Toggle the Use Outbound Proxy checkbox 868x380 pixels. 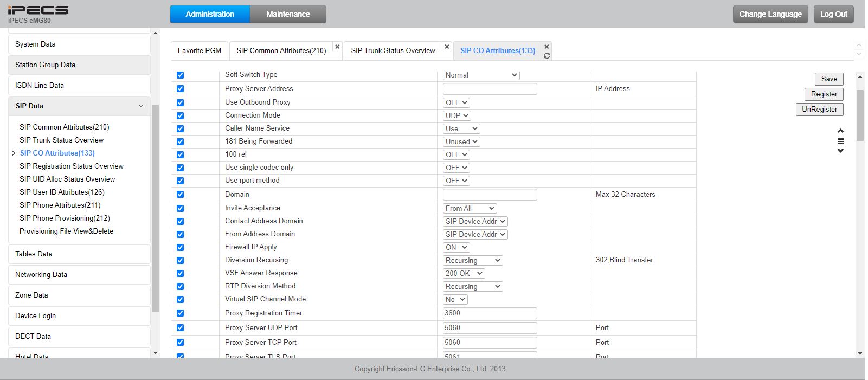pos(180,102)
